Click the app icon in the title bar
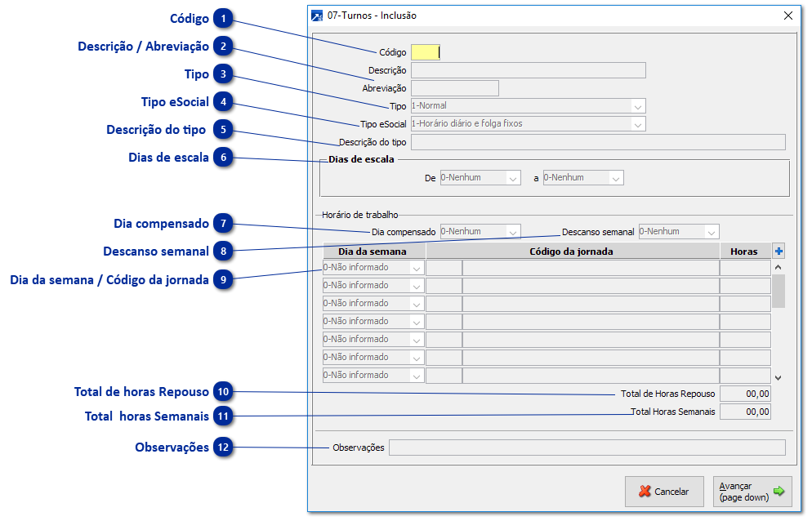The image size is (812, 521). 316,16
